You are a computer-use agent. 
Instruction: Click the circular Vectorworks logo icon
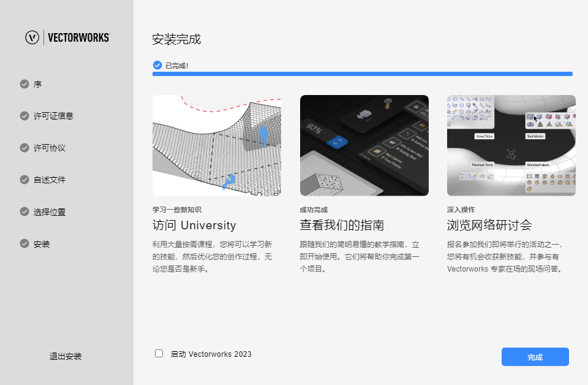(x=31, y=37)
